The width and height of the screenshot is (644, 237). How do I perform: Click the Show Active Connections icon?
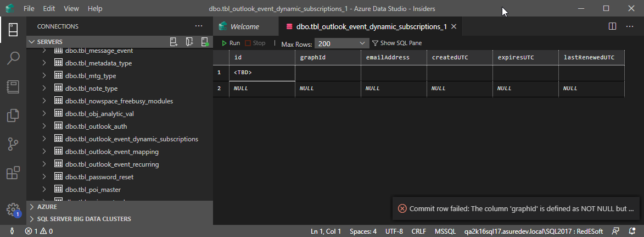click(x=205, y=42)
